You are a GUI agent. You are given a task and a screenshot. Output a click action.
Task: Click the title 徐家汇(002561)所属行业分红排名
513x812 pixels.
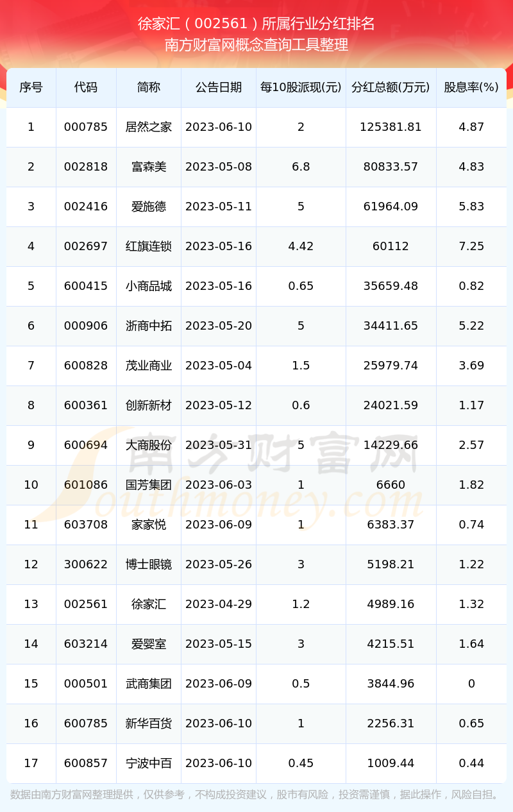256,24
